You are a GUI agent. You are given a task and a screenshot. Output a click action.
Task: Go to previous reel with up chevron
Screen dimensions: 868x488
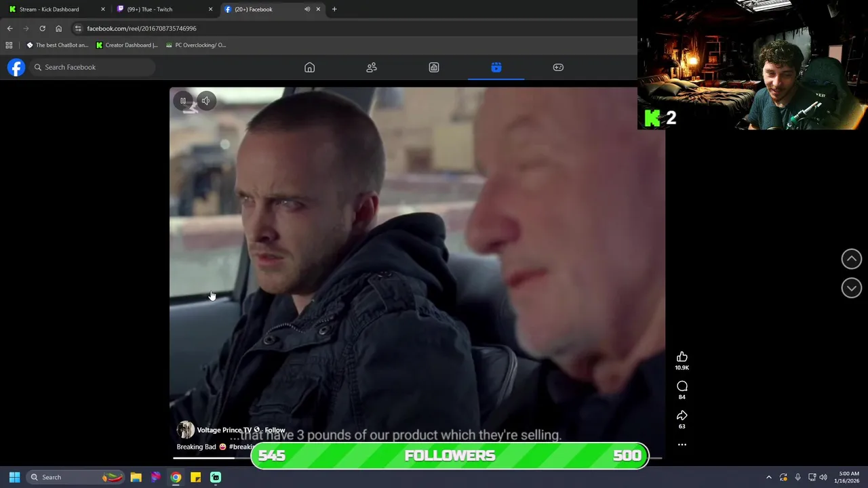[x=852, y=259]
